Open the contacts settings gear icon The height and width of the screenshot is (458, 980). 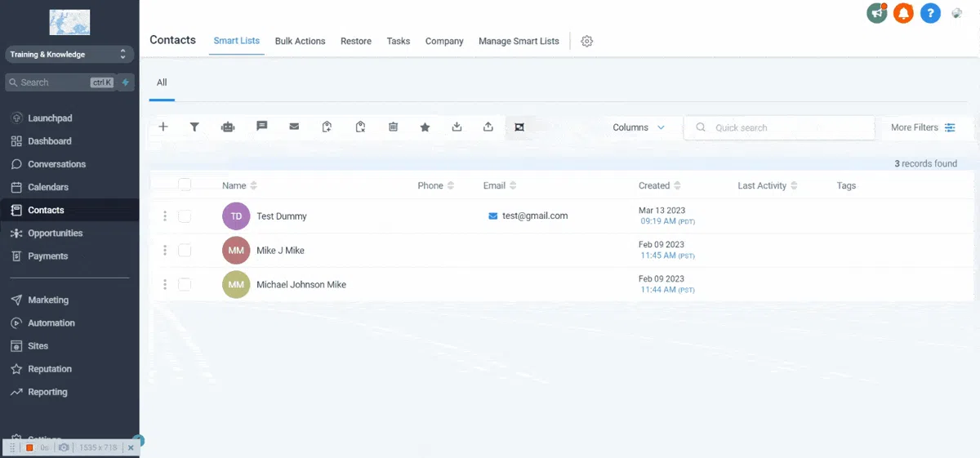click(x=586, y=41)
